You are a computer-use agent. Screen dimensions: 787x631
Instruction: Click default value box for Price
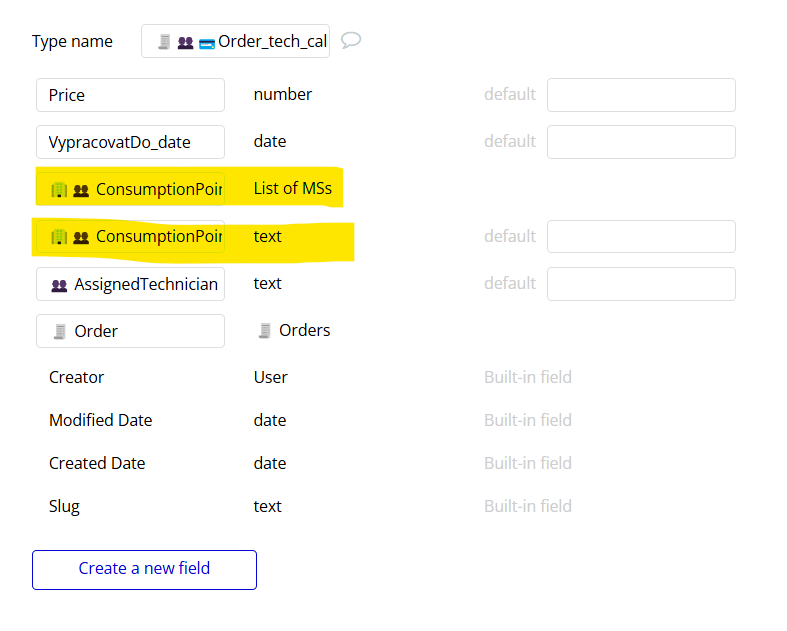641,95
